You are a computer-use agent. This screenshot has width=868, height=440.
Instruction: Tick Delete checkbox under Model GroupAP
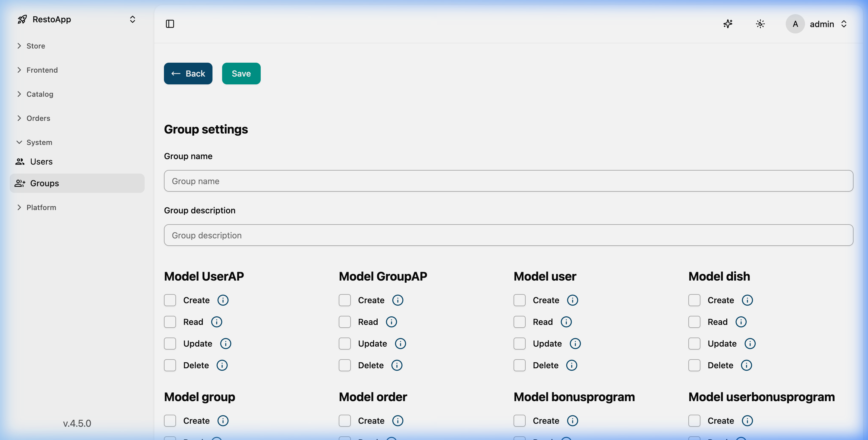point(345,365)
